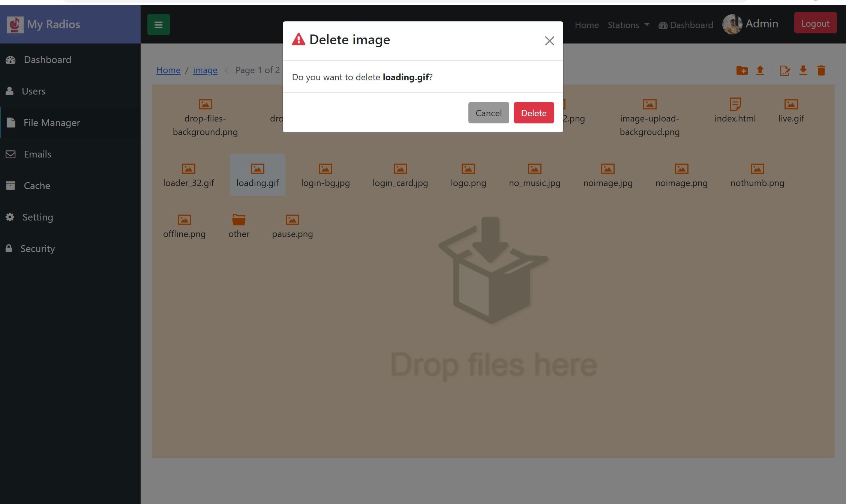
Task: Open Setting in the sidebar
Action: point(70,217)
